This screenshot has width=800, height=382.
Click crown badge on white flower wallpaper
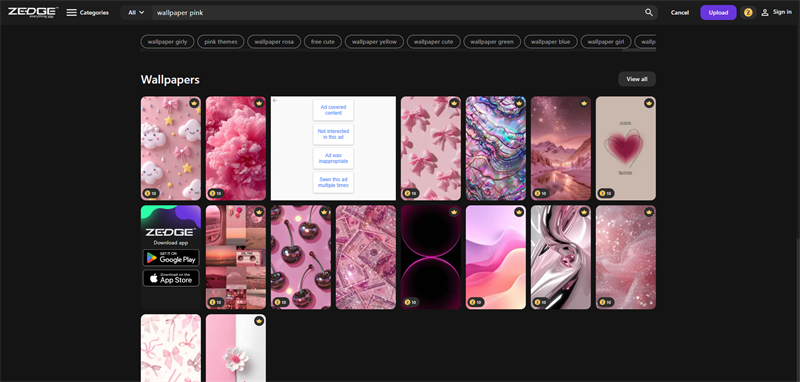tap(259, 321)
